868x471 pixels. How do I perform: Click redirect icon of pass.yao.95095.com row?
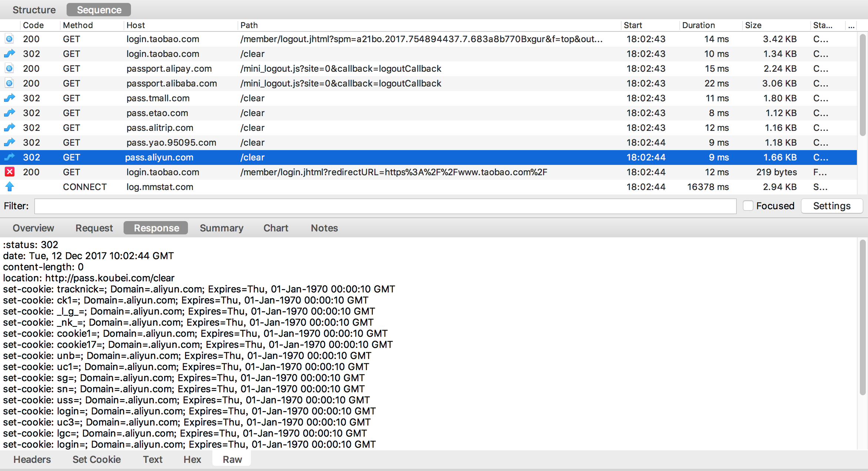(x=9, y=142)
